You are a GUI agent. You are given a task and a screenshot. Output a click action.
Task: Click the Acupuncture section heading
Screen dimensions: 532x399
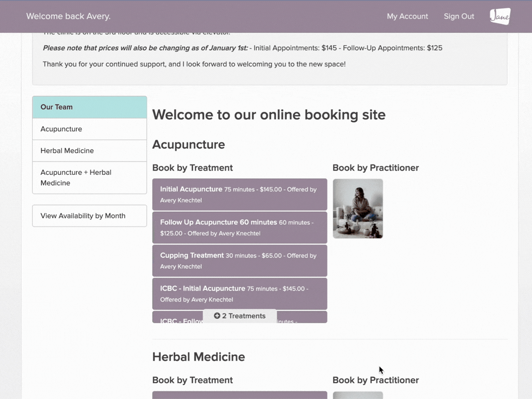(188, 144)
